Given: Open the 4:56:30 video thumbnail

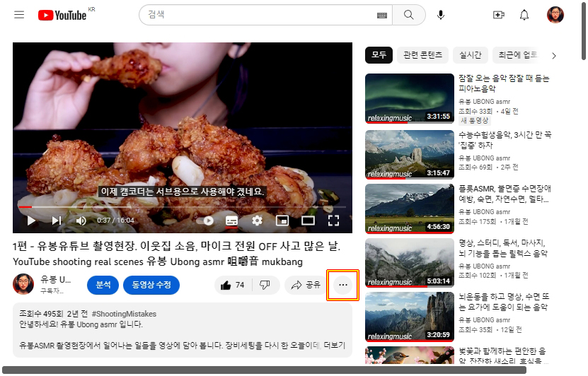Looking at the screenshot, I should pos(410,208).
